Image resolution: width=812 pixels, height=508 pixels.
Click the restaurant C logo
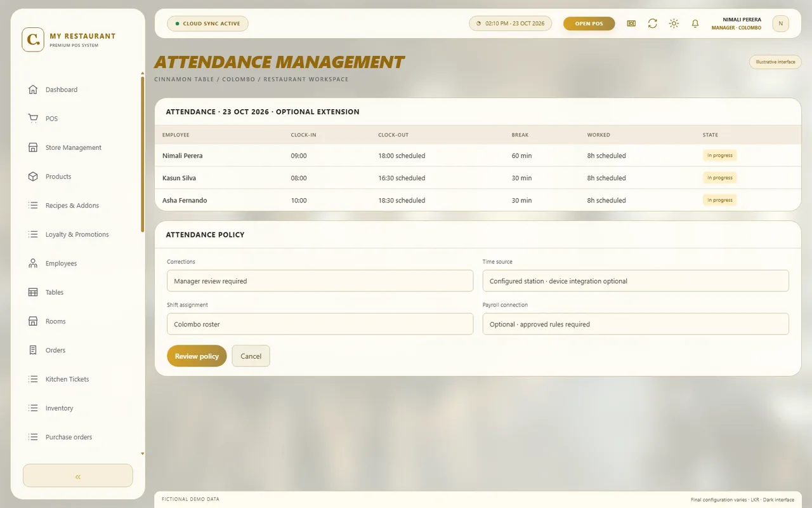coord(33,39)
